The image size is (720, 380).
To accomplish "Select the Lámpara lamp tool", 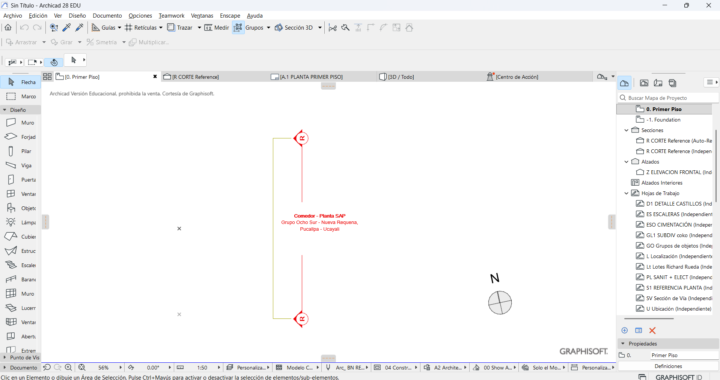I will click(x=20, y=222).
